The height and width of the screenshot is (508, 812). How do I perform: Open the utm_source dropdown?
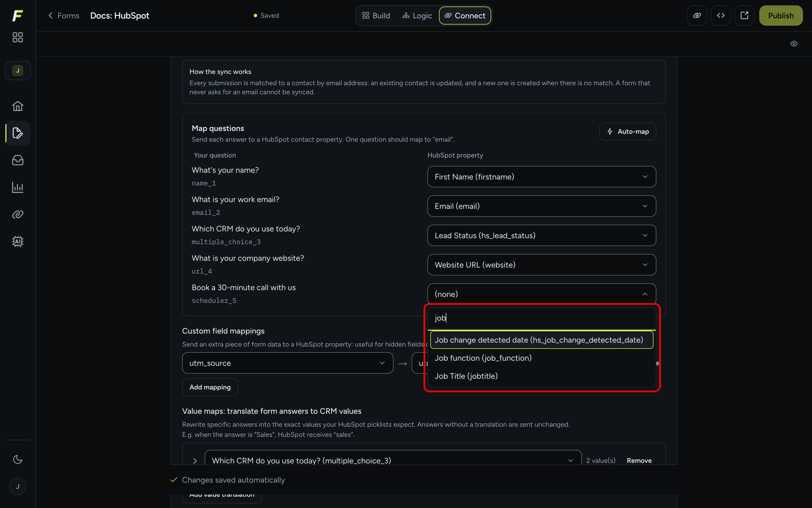pyautogui.click(x=288, y=363)
